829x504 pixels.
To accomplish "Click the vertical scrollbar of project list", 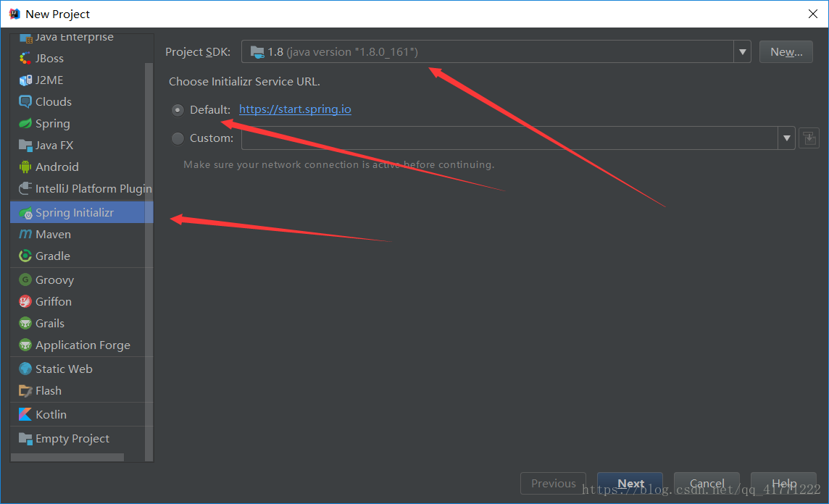I will click(149, 262).
